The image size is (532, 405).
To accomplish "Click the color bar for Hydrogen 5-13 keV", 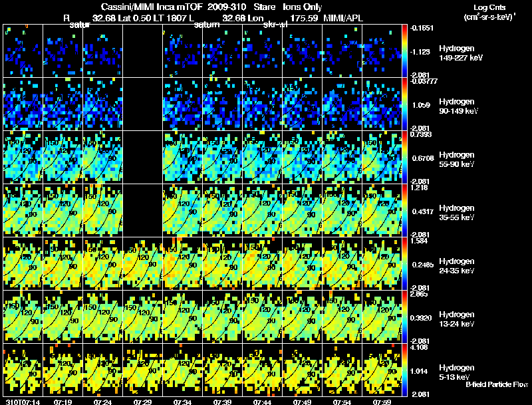I will 404,370.
